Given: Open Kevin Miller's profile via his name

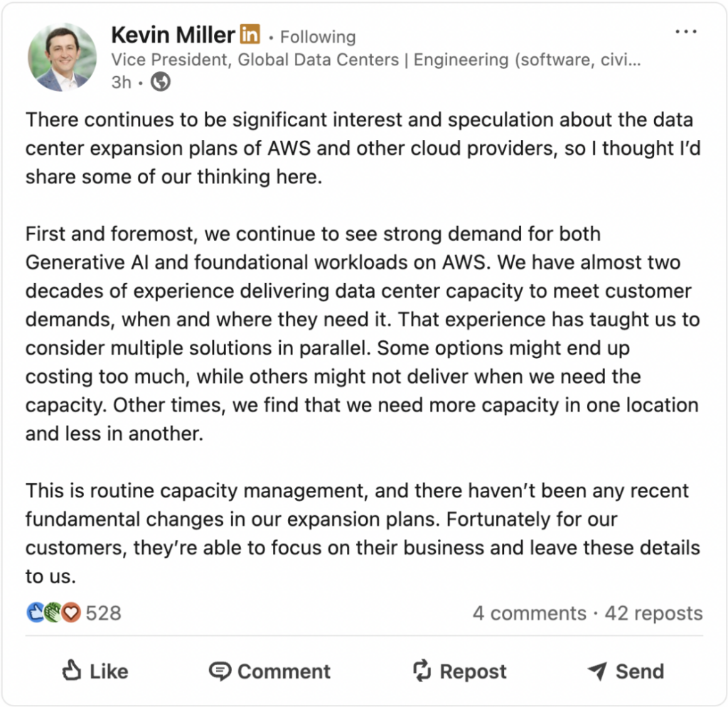Looking at the screenshot, I should point(173,34).
